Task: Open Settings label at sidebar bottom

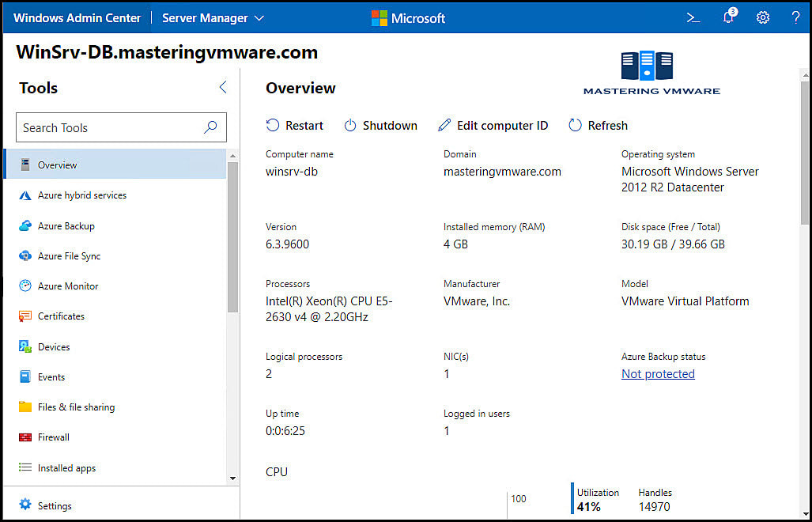Action: pyautogui.click(x=55, y=506)
